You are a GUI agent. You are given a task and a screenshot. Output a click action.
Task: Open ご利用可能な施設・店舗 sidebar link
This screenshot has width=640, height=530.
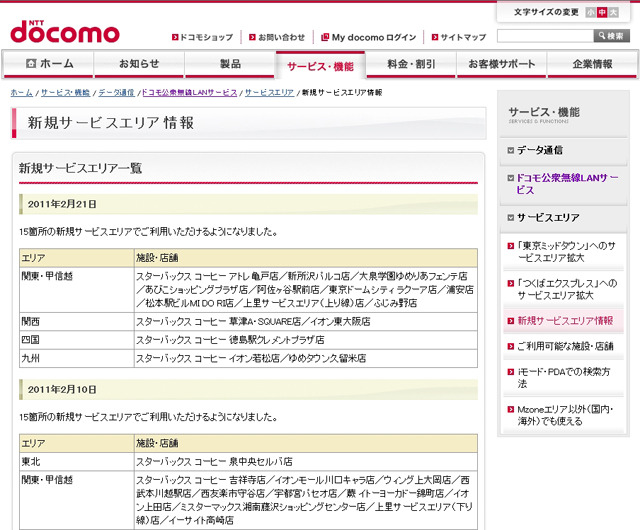563,346
